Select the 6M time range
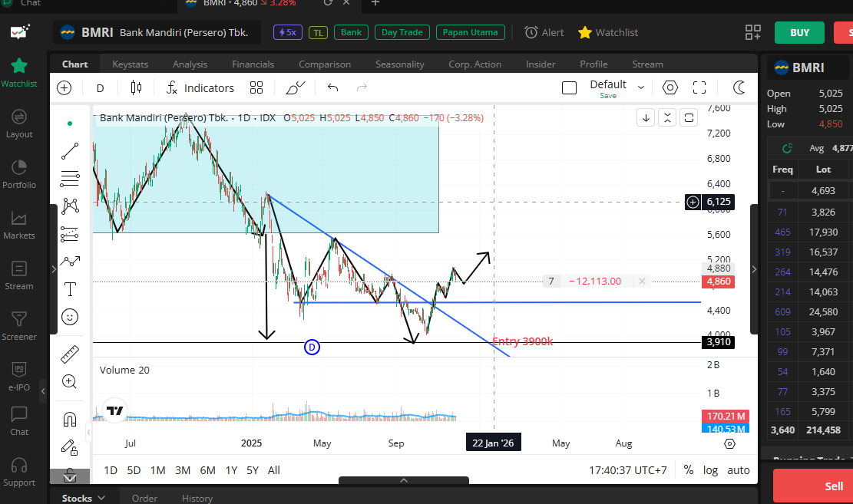The image size is (853, 504). (207, 469)
